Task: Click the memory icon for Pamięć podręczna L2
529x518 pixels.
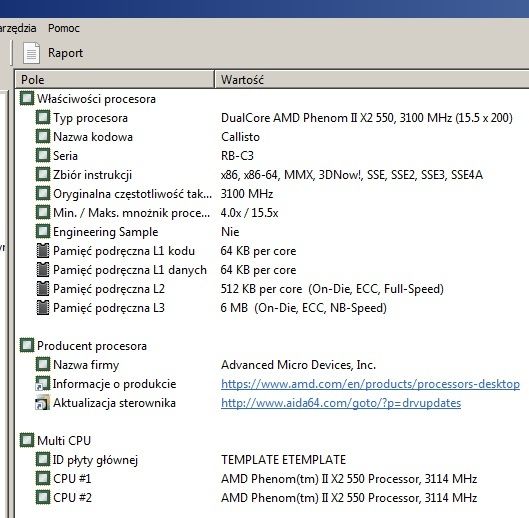Action: click(43, 289)
